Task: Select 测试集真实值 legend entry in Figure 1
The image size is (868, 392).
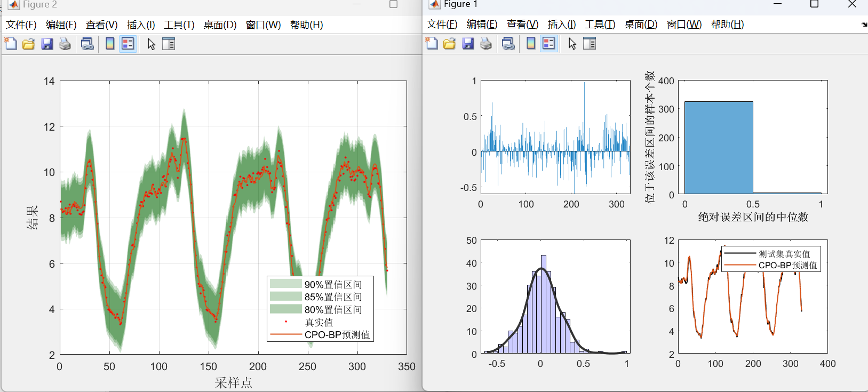Action: (x=784, y=254)
